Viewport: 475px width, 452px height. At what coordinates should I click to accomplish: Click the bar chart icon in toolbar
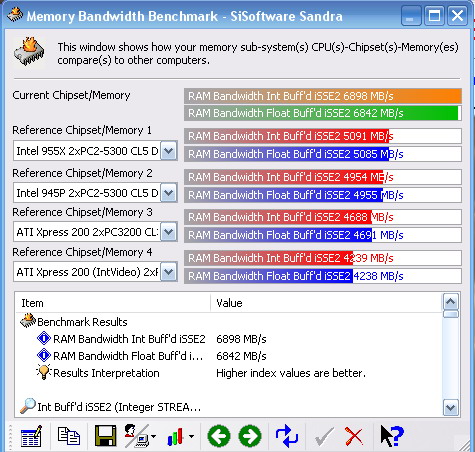click(x=176, y=436)
